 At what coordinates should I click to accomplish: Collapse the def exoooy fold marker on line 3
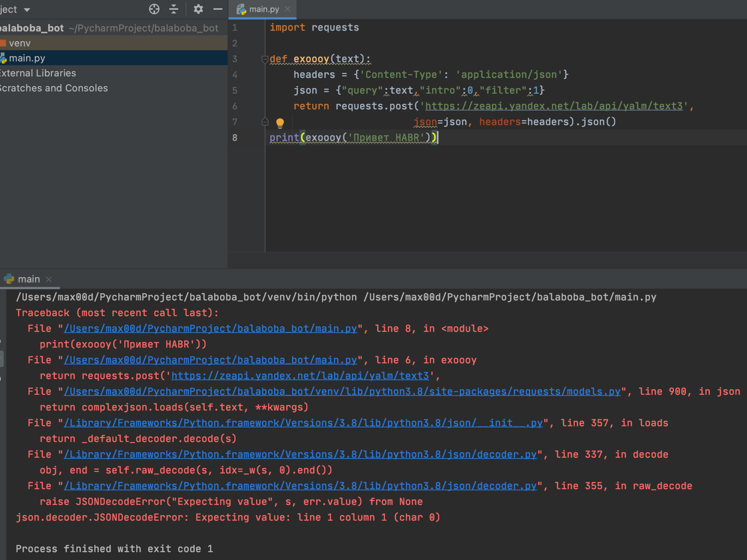coord(265,59)
